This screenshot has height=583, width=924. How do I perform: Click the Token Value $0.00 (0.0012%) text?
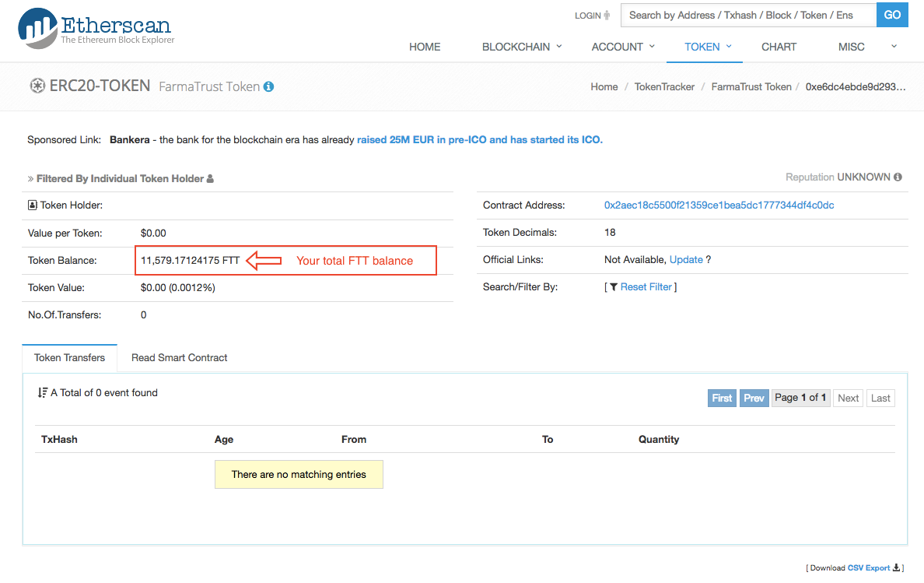click(178, 288)
